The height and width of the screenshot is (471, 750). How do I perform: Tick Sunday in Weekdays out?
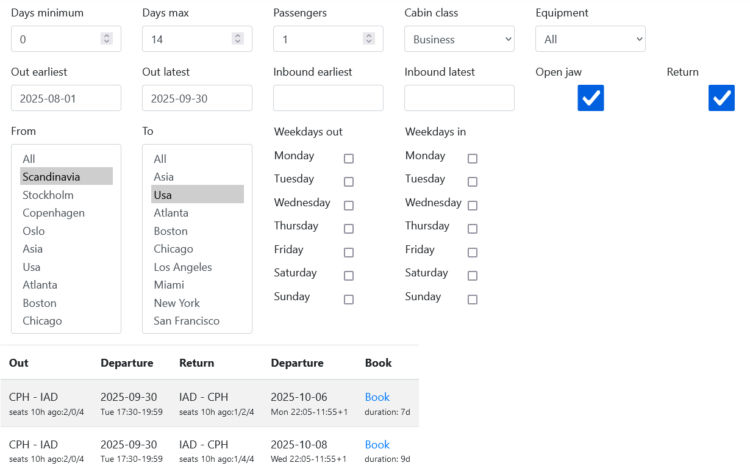[x=348, y=299]
